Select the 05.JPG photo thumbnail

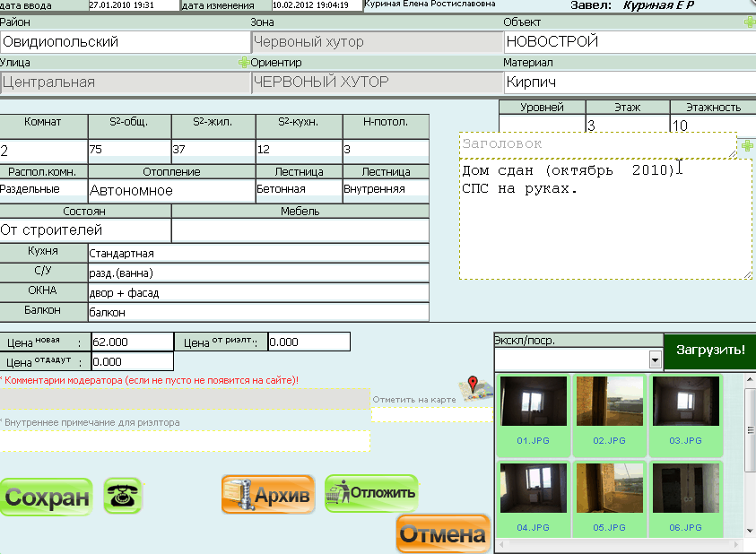[x=609, y=488]
